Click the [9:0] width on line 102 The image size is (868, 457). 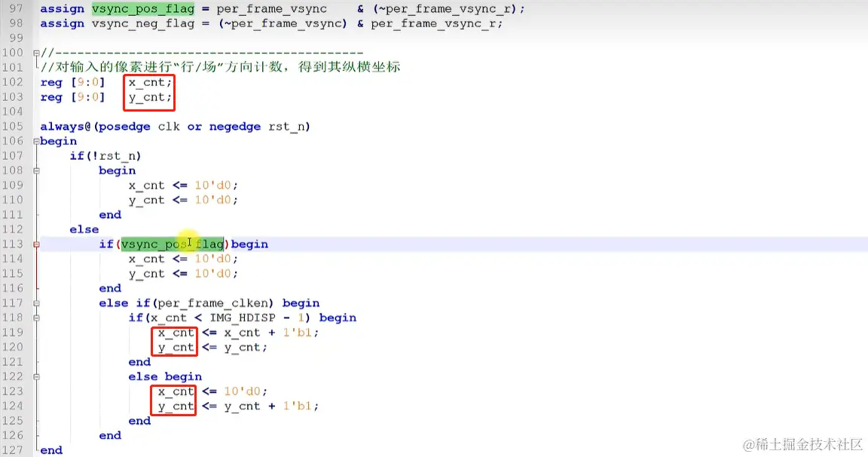click(x=87, y=82)
